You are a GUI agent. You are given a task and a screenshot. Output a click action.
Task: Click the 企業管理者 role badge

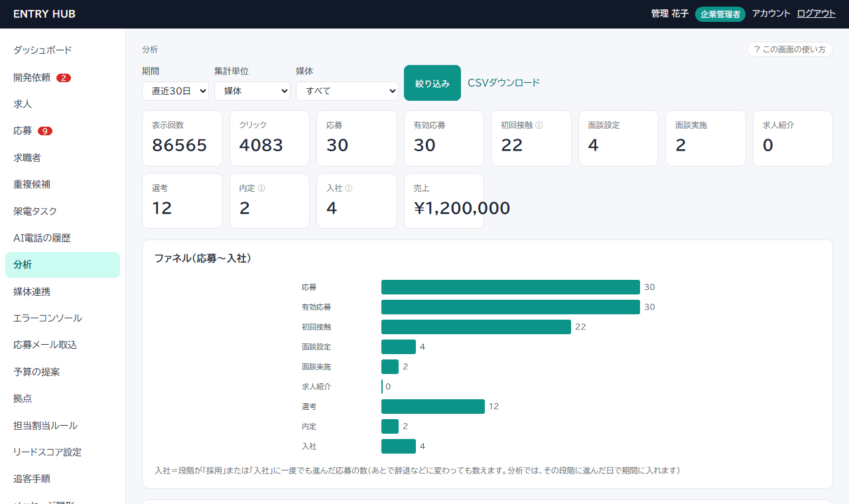click(x=720, y=14)
